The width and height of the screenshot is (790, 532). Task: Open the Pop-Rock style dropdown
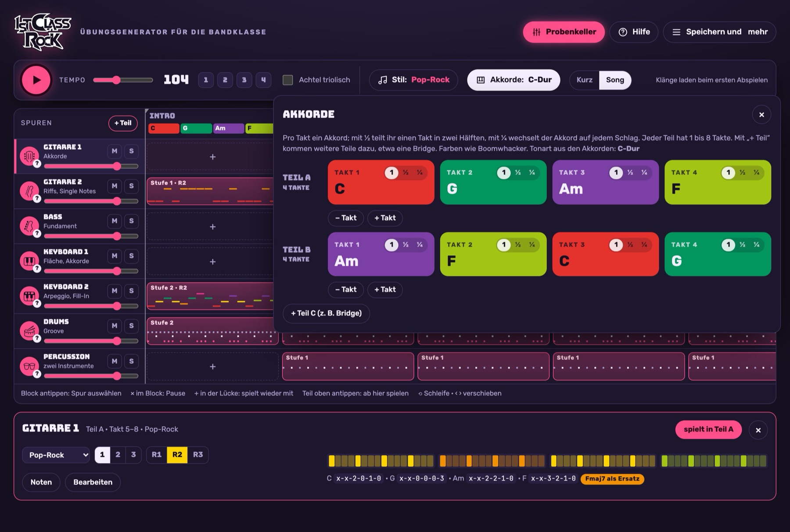[x=56, y=455]
